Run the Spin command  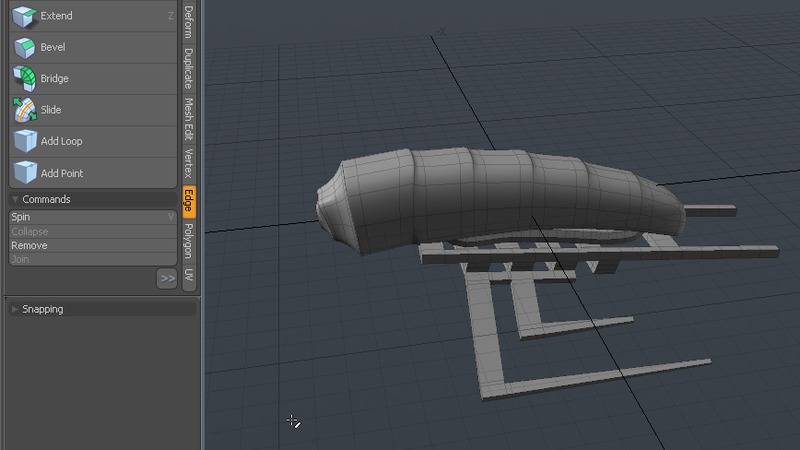93,217
